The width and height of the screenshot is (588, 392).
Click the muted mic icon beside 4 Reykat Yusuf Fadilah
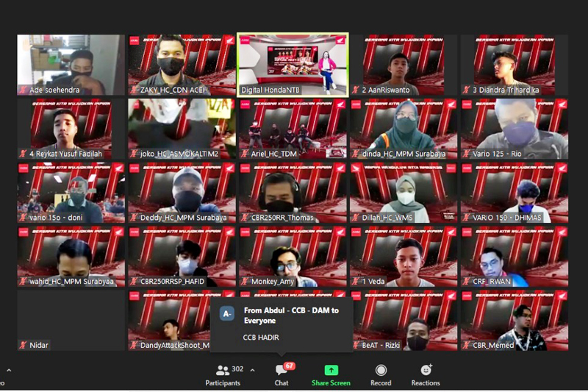tap(24, 154)
